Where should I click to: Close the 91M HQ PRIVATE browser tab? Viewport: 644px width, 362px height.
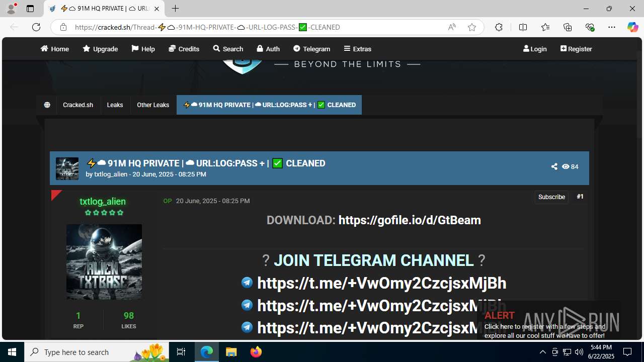click(156, 9)
